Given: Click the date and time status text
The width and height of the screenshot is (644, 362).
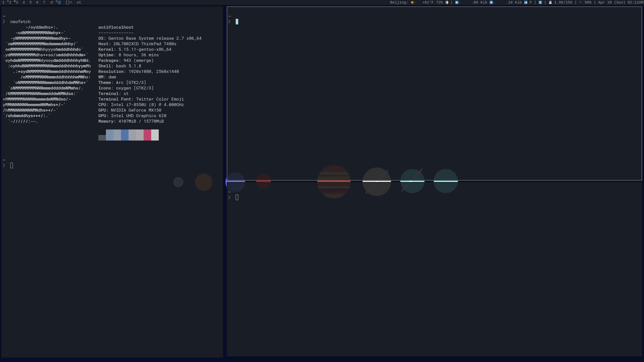Looking at the screenshot, I should point(620,3).
